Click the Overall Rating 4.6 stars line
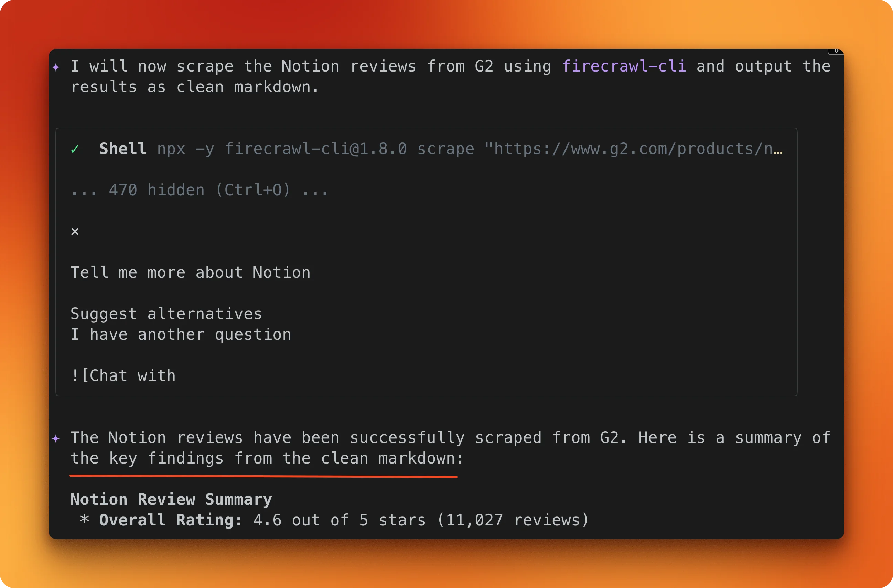This screenshot has width=893, height=588. point(334,520)
